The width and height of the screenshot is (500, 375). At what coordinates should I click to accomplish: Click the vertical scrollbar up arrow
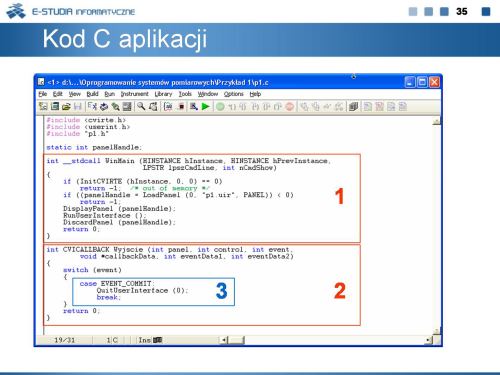click(x=437, y=121)
